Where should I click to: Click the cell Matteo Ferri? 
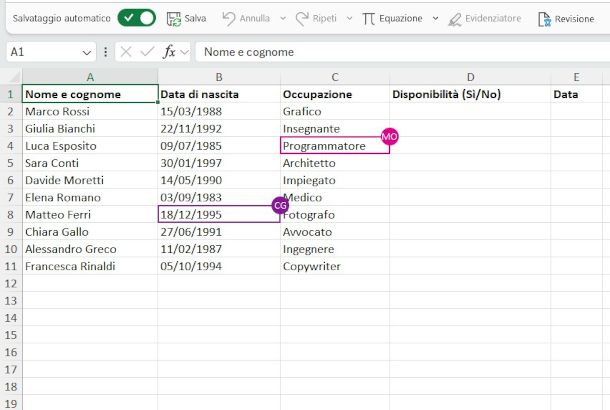(x=90, y=214)
